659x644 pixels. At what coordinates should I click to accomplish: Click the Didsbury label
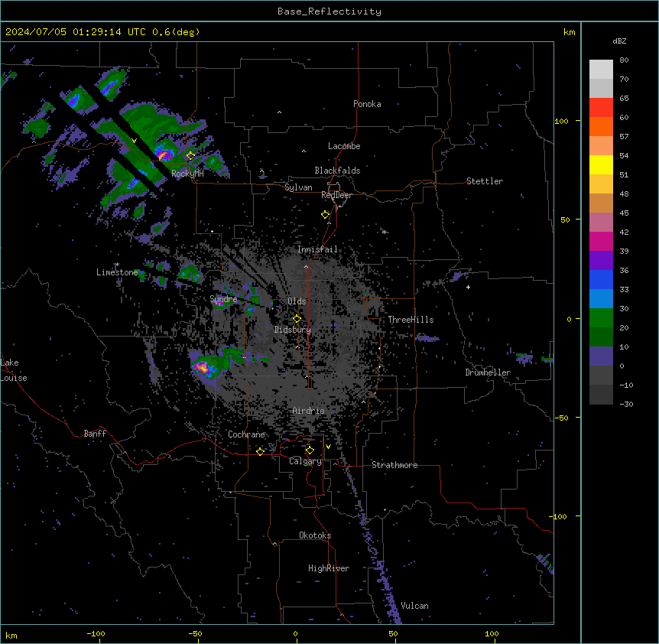[292, 330]
